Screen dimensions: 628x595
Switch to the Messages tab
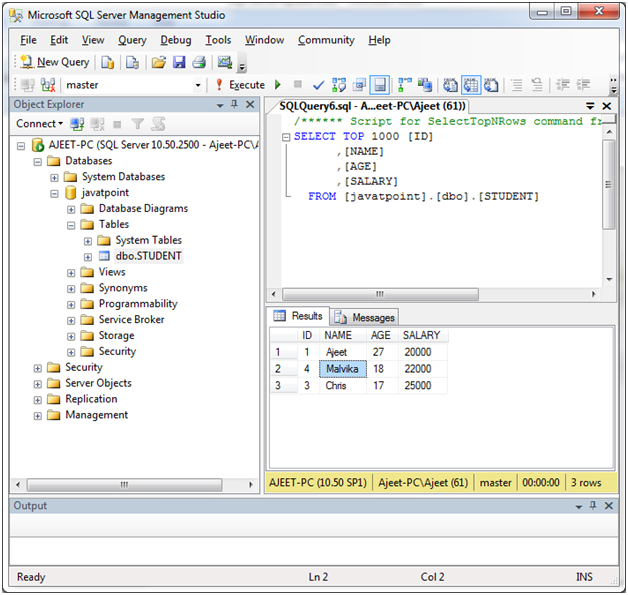[364, 318]
